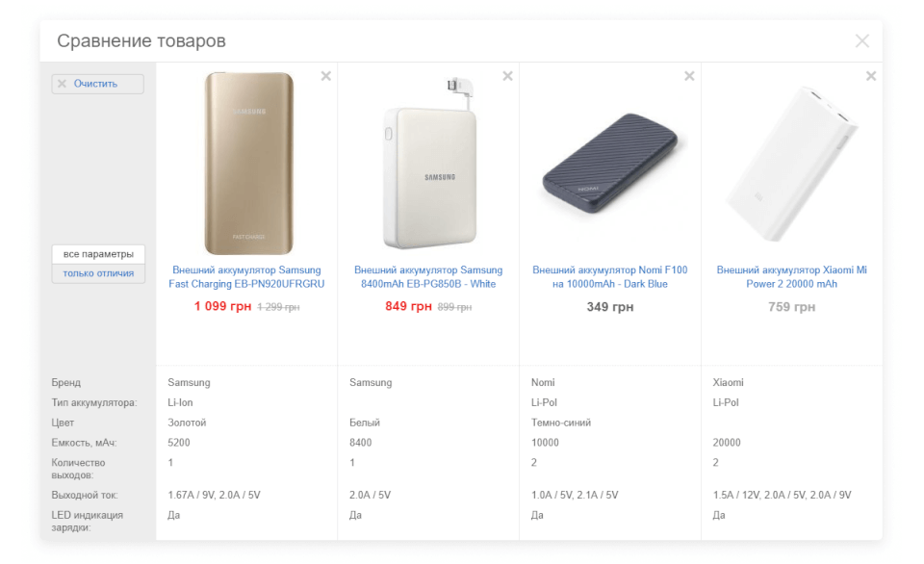Switch to только отличия view

tap(98, 273)
